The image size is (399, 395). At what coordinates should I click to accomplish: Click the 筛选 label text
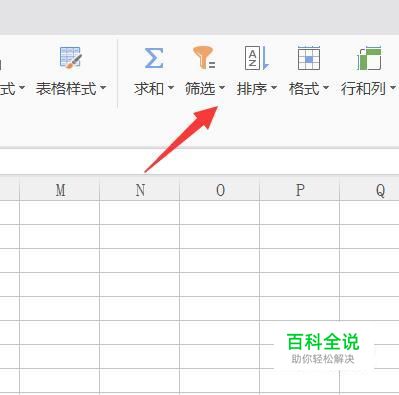point(200,89)
